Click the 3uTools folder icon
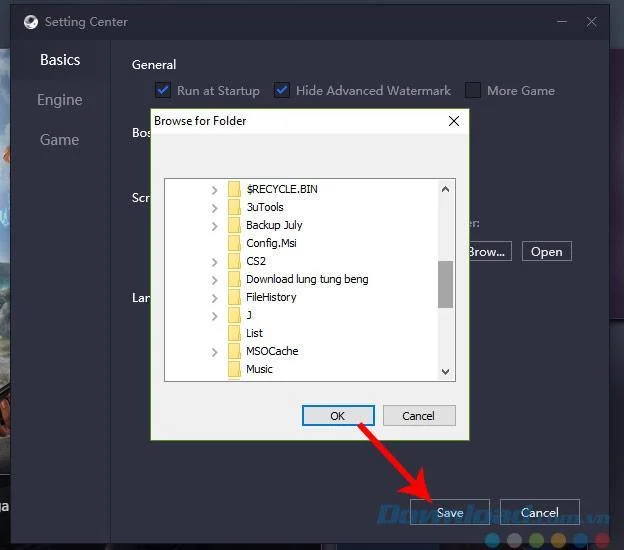 click(234, 207)
